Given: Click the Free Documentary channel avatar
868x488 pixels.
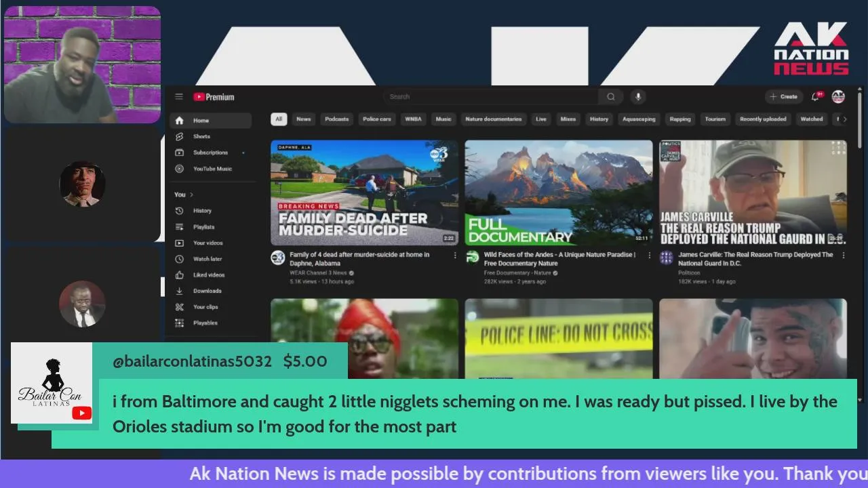Looking at the screenshot, I should click(x=472, y=258).
